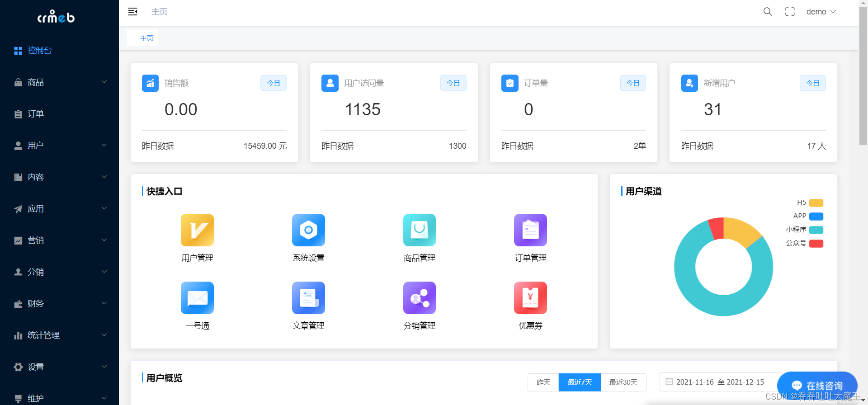The image size is (868, 405).
Task: Select 最近7天 time range option
Action: (580, 382)
